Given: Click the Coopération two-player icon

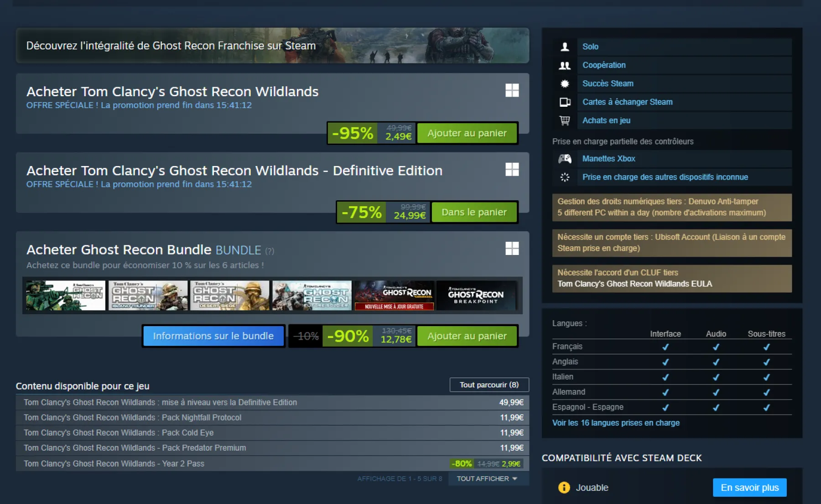Looking at the screenshot, I should pos(565,65).
